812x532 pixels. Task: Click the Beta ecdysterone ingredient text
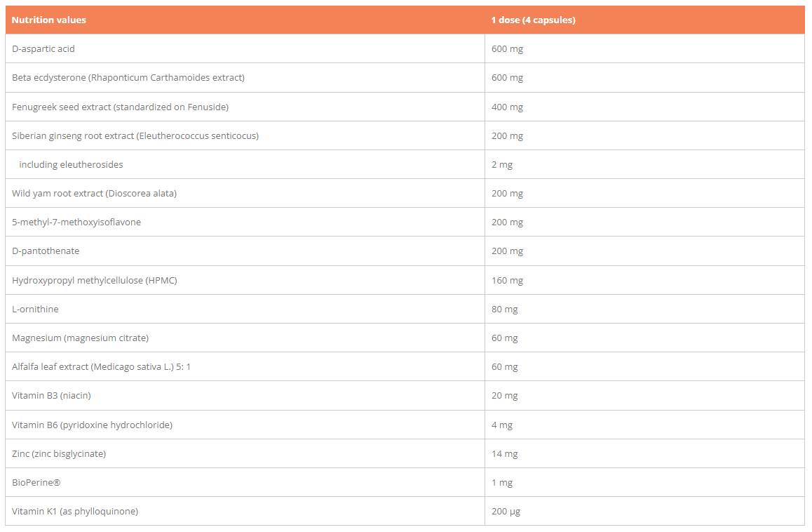[x=128, y=78]
